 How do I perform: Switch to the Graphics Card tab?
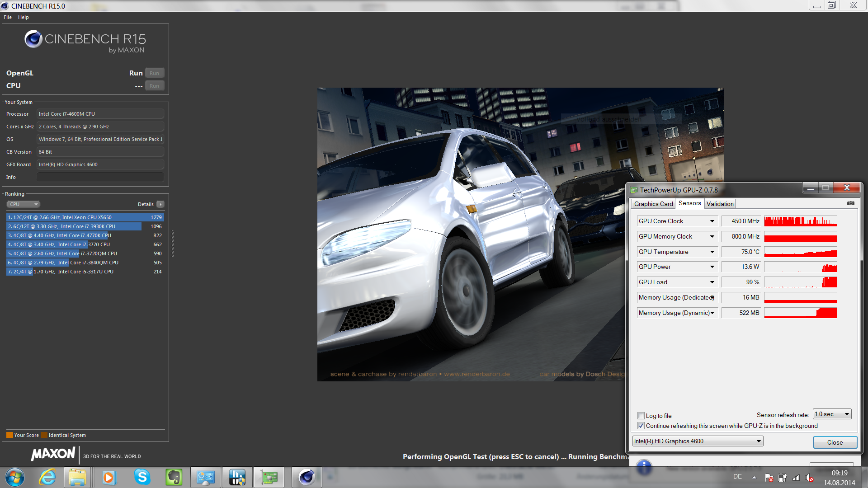653,204
